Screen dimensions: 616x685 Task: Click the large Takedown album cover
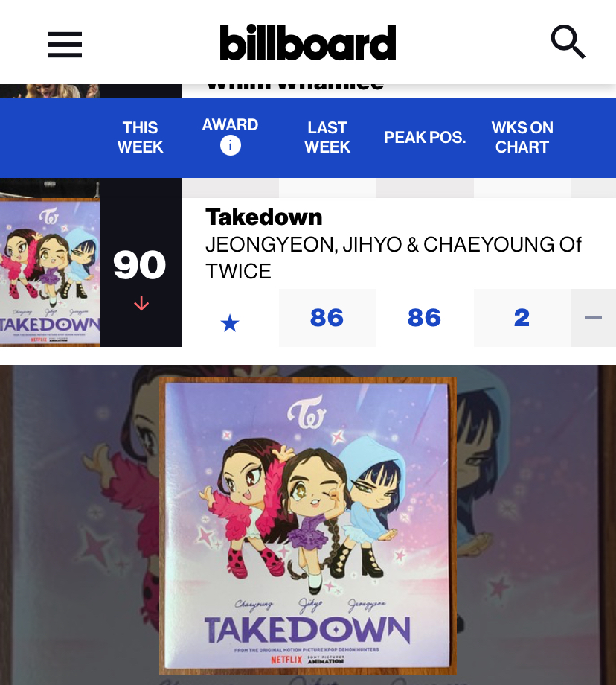pyautogui.click(x=307, y=525)
